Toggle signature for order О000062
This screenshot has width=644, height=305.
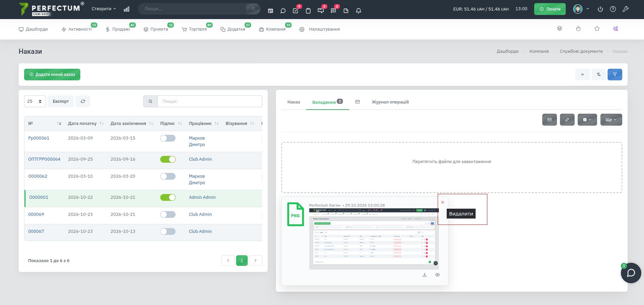(168, 176)
